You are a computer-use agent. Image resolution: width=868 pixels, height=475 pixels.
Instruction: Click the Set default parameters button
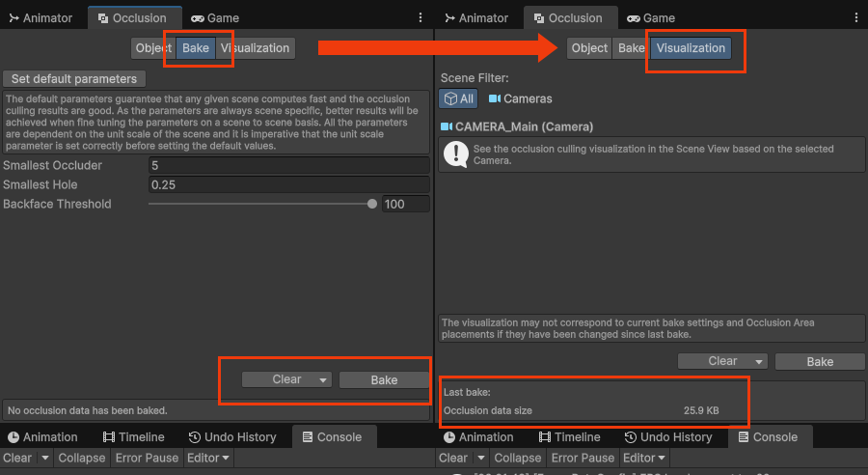coord(74,79)
